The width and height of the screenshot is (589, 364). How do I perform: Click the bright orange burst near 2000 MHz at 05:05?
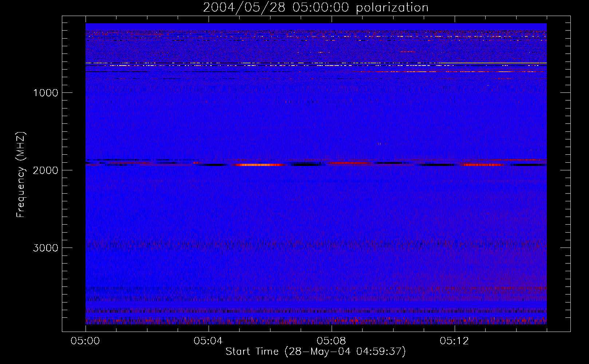coord(260,165)
